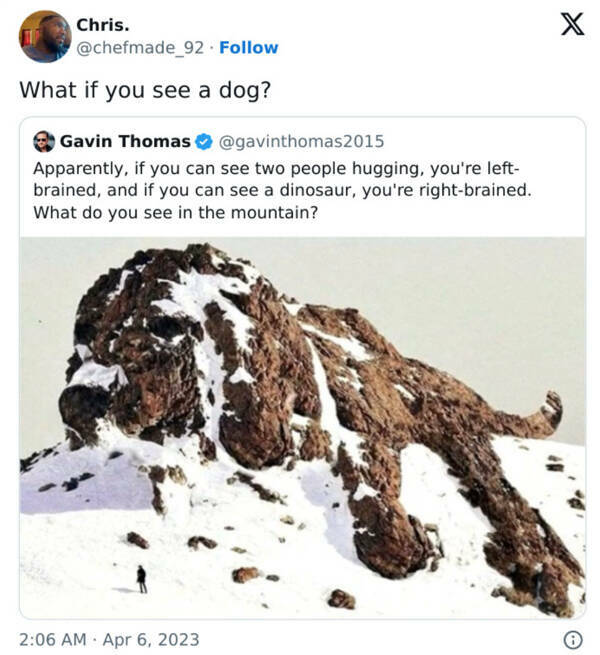Select the "What if you see a dog?" text
This screenshot has height=655, width=600.
(146, 88)
